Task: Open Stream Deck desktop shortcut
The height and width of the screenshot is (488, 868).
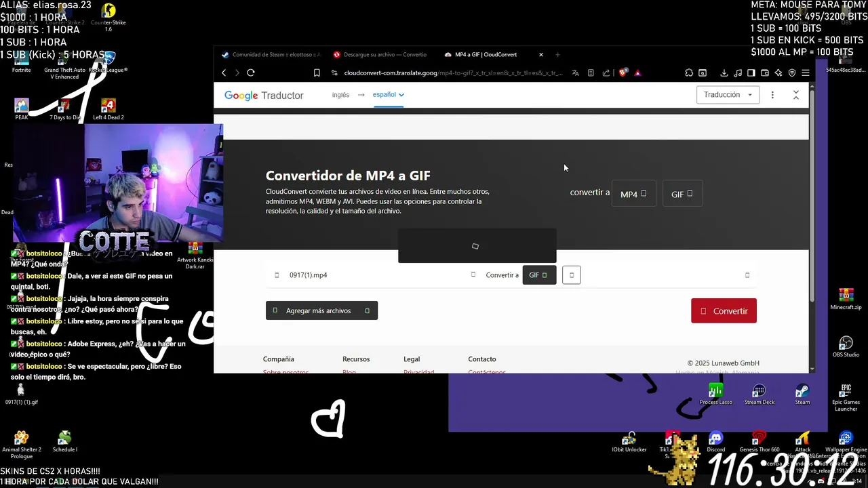Action: click(759, 394)
